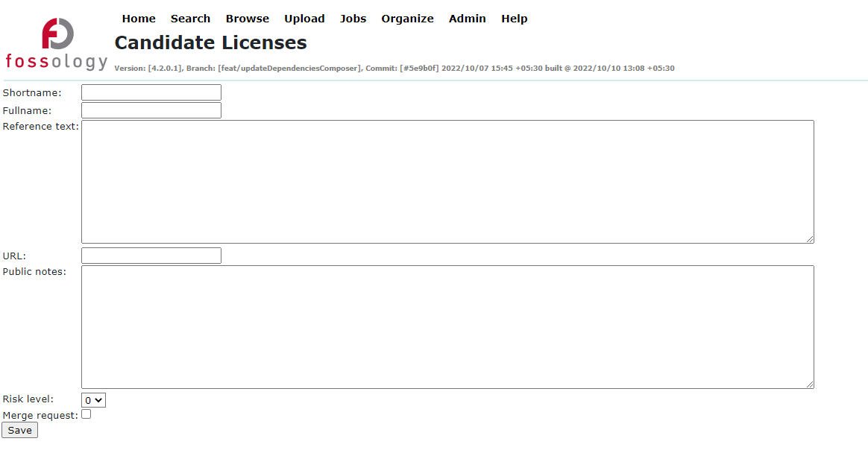Image resolution: width=868 pixels, height=453 pixels.
Task: Open the Organize menu
Action: point(407,19)
